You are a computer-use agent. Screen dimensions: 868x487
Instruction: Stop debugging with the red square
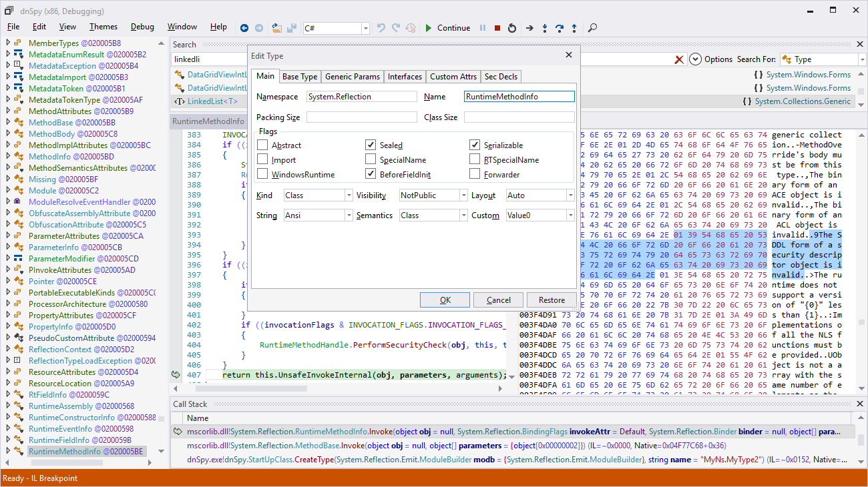(497, 28)
